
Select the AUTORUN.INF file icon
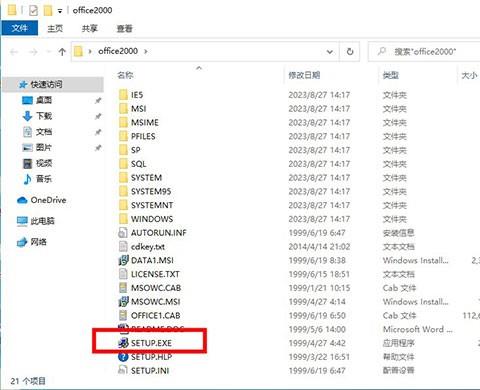click(123, 233)
